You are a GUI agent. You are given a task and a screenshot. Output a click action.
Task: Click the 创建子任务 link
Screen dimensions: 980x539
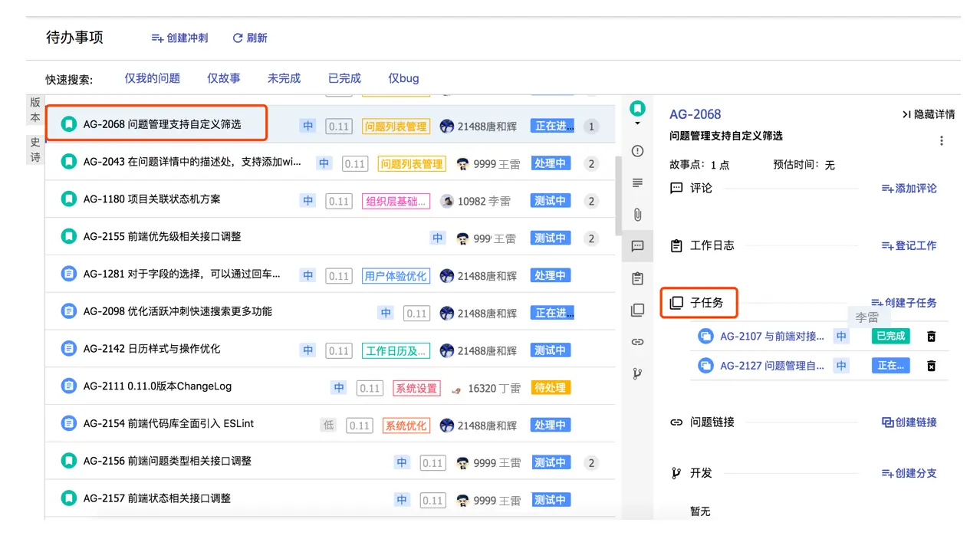(x=904, y=303)
